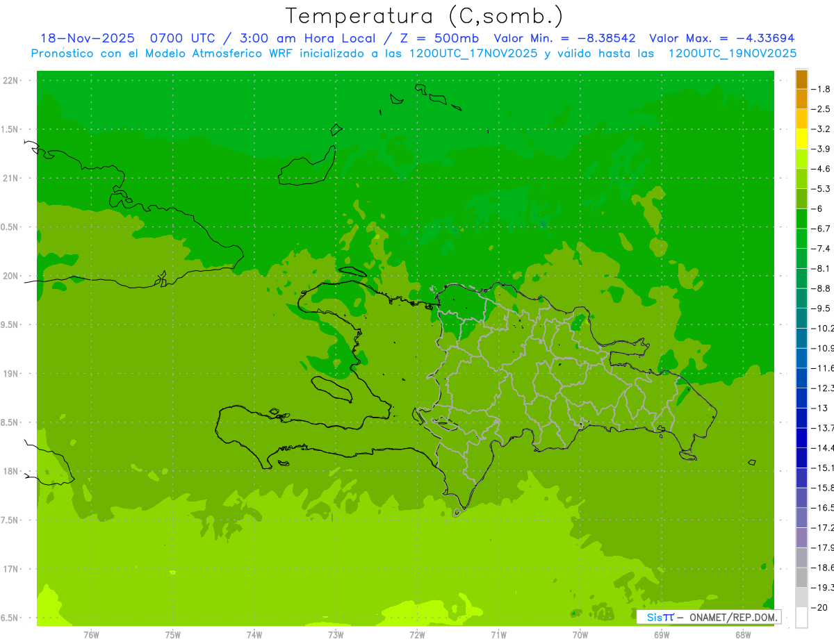Click the '-9.5' colorbar label
The height and width of the screenshot is (644, 834).
click(x=821, y=308)
